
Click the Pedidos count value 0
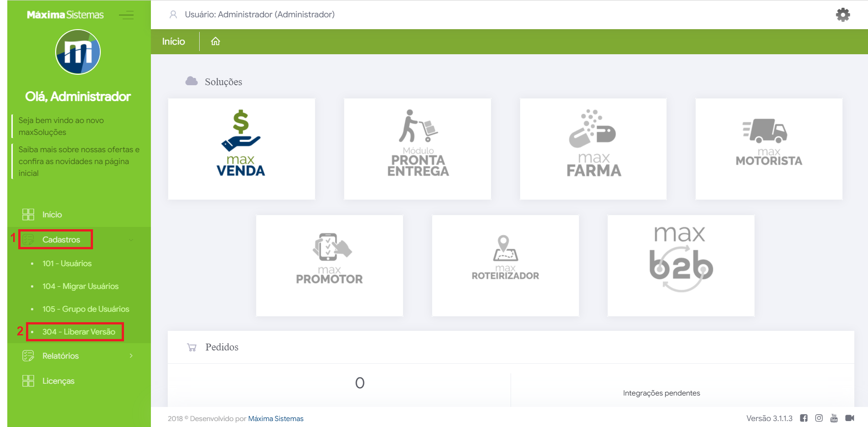(x=360, y=383)
